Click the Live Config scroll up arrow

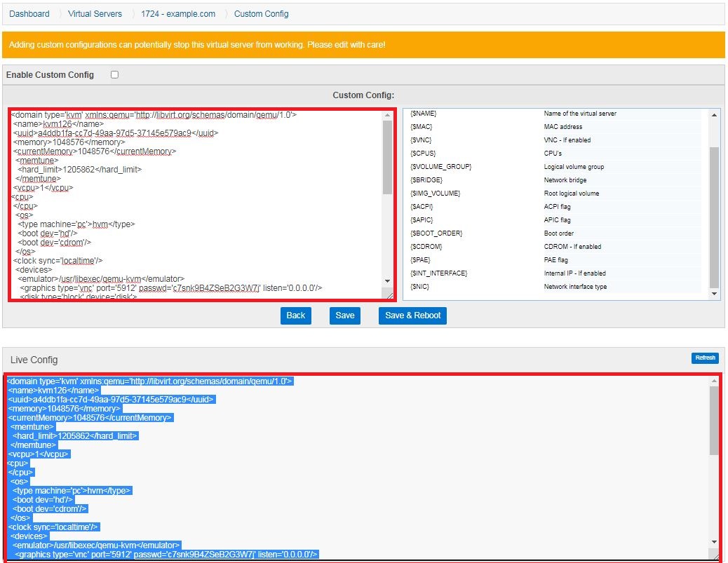[x=714, y=381]
